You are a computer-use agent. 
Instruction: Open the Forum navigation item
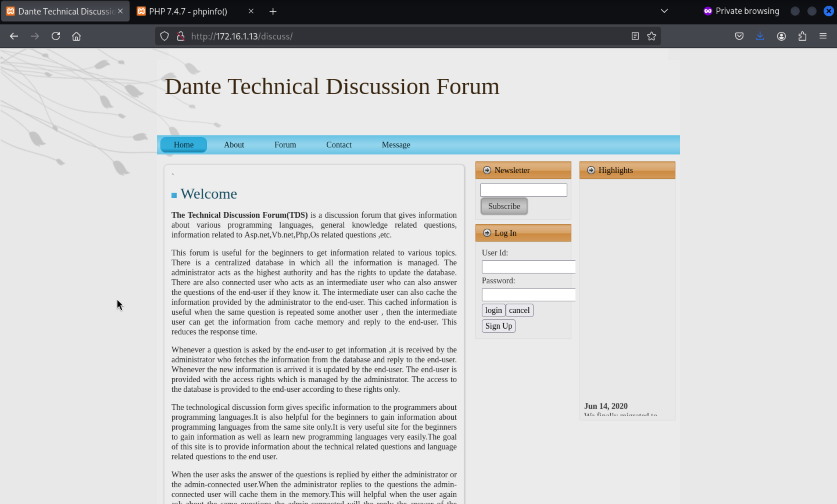tap(285, 145)
